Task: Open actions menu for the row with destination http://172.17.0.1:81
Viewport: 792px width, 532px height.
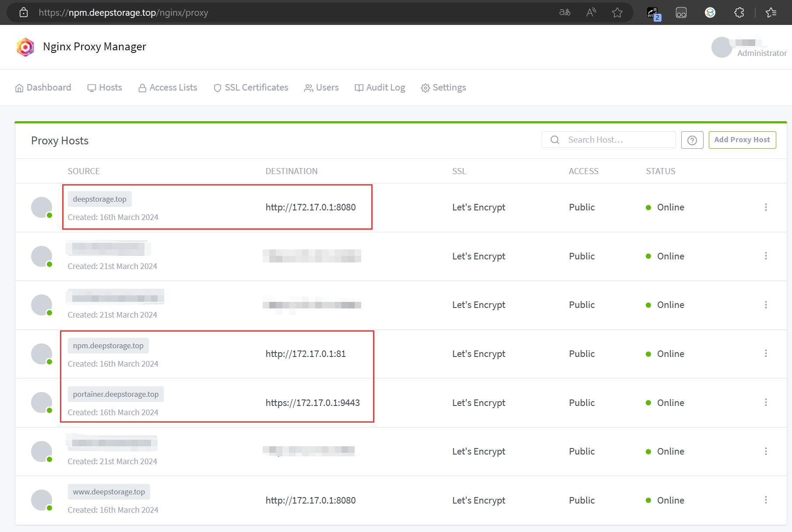Action: click(766, 353)
